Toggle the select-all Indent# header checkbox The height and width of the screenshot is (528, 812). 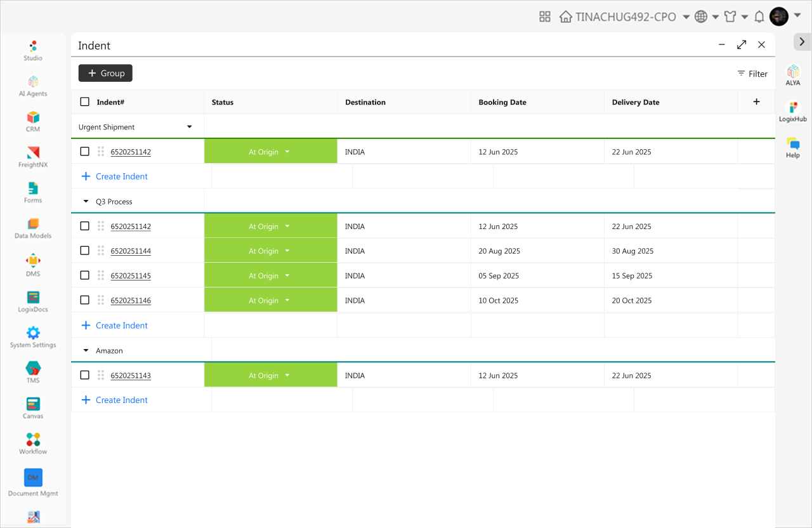coord(85,102)
